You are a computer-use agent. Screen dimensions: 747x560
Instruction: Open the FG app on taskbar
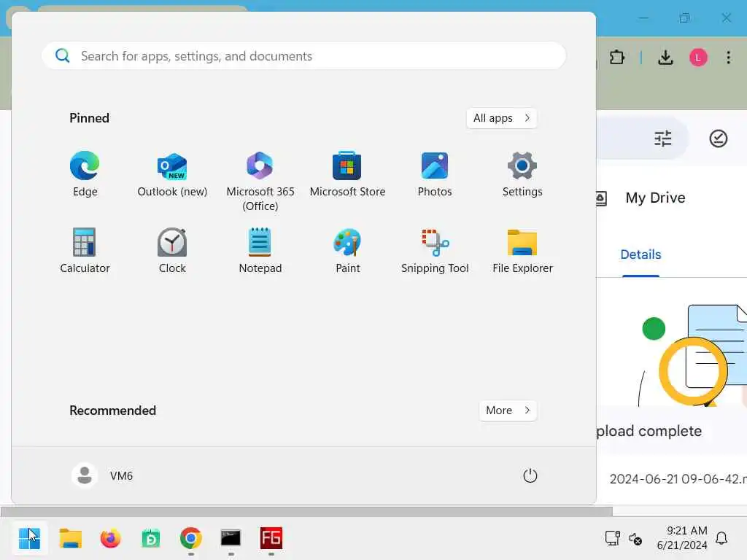coord(271,539)
